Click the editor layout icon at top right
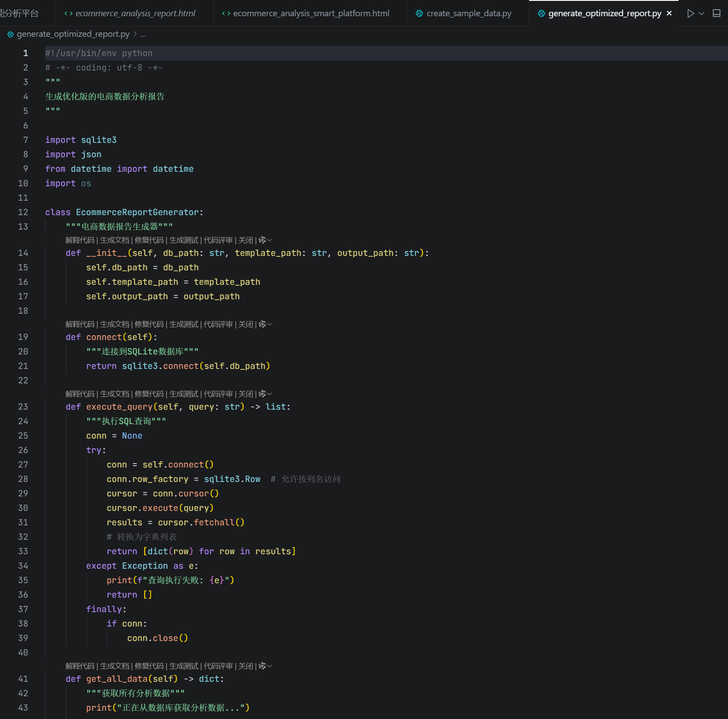728x719 pixels. (x=717, y=14)
